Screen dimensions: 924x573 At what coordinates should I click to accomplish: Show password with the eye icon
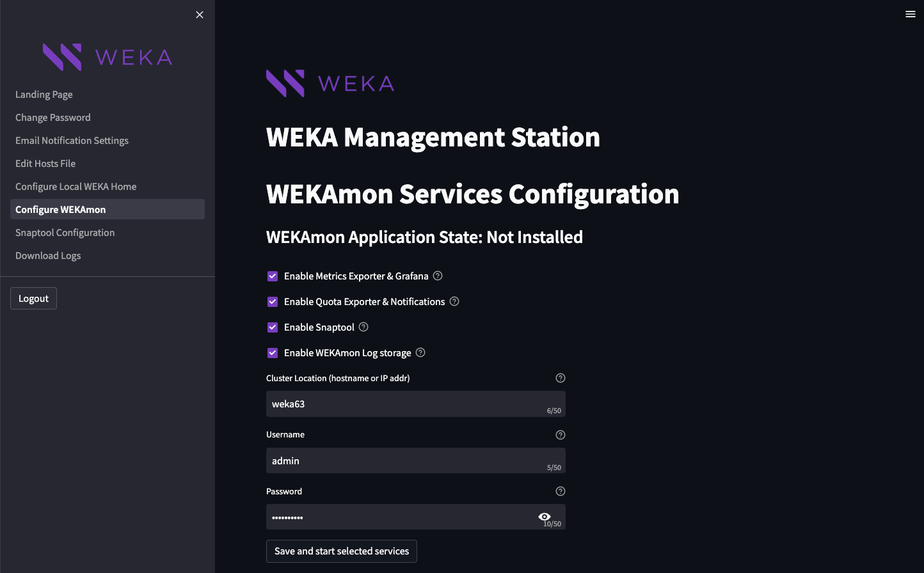[545, 517]
